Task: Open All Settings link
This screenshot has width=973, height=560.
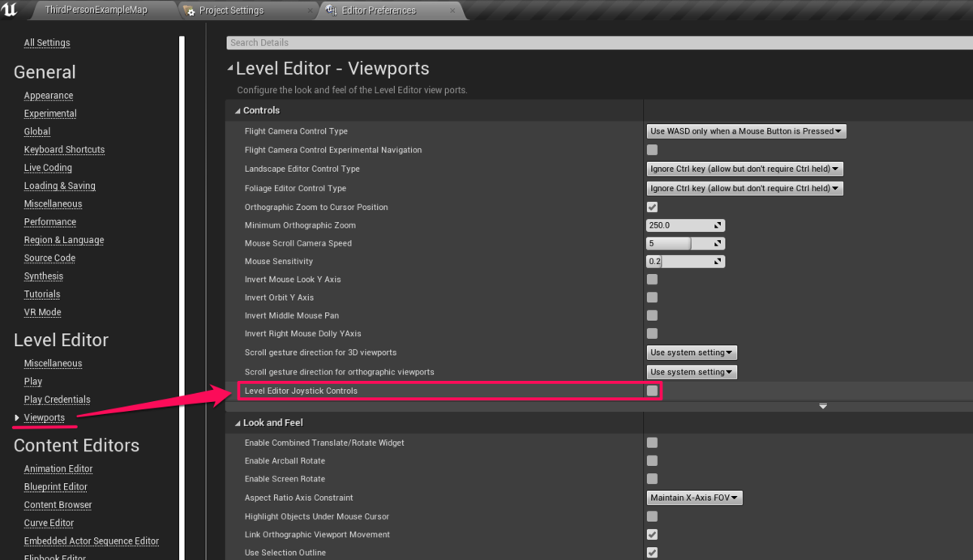Action: click(x=47, y=43)
